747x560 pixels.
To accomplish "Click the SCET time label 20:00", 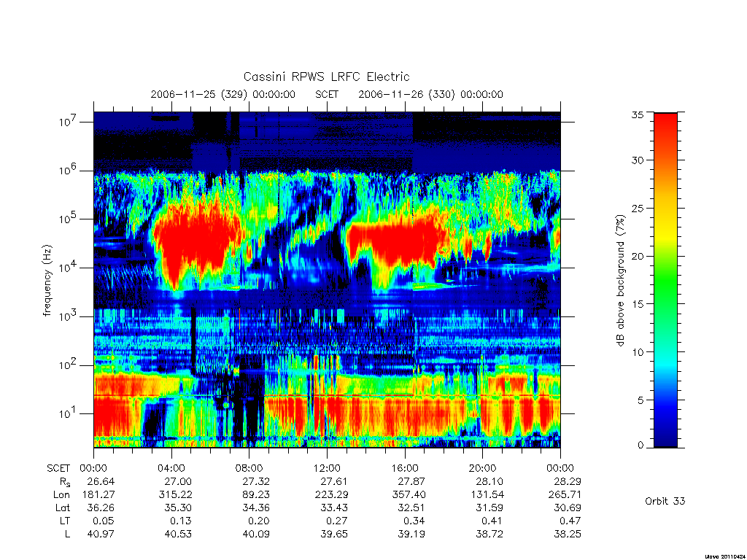I will coord(482,468).
